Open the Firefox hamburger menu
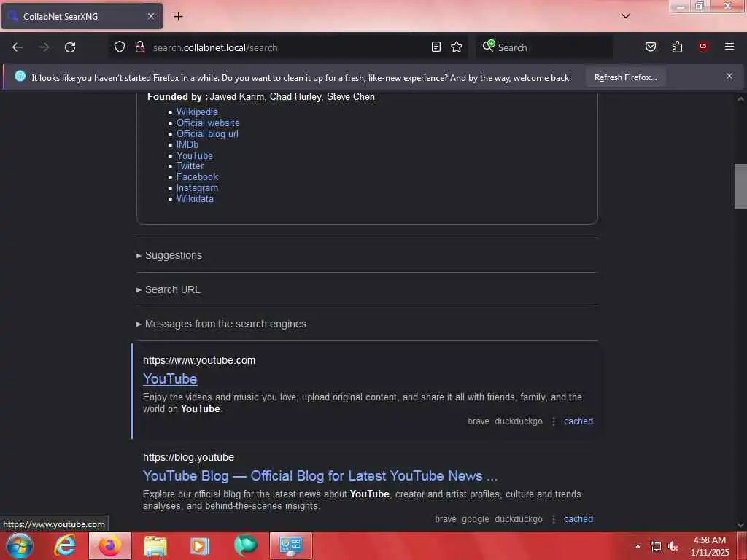This screenshot has width=747, height=560. (729, 47)
